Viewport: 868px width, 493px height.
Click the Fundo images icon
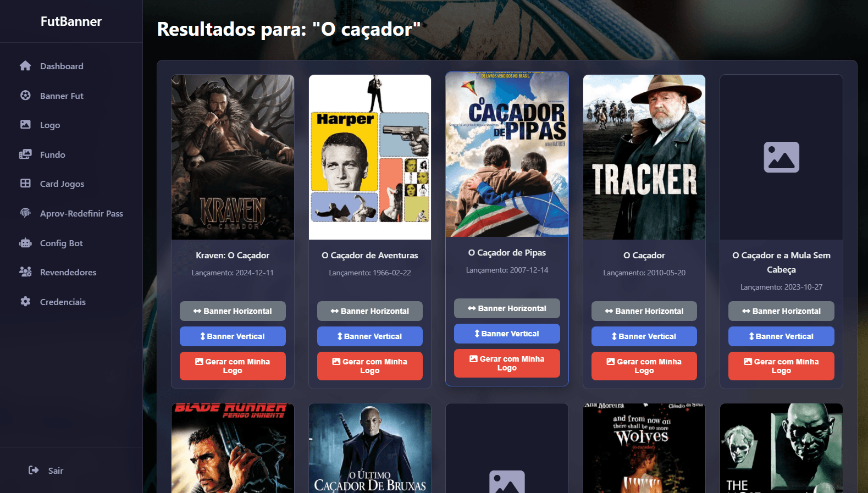pyautogui.click(x=25, y=154)
